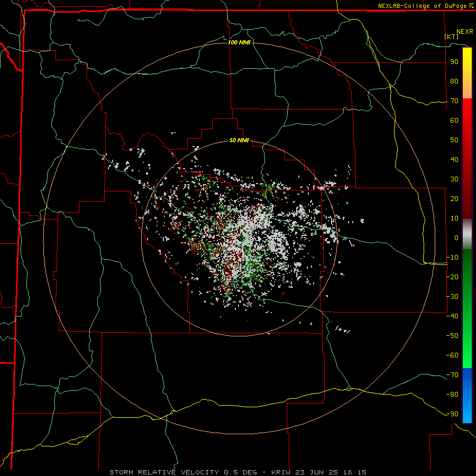Click the blue bottom segment of the color bar
Viewport: 476px width, 476px height.
[x=467, y=395]
